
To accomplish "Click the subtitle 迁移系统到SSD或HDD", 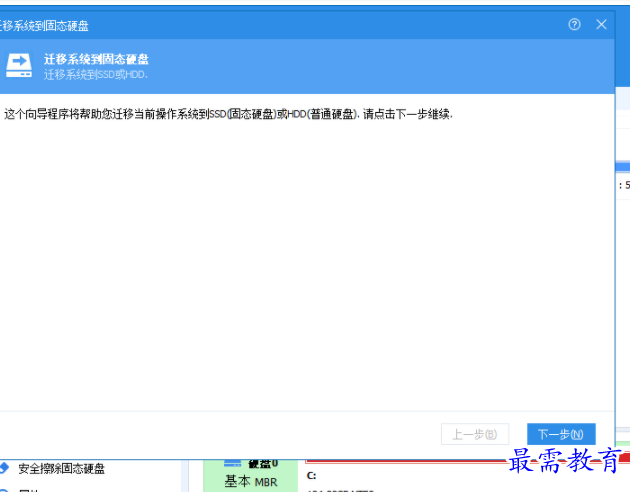I will pos(96,75).
